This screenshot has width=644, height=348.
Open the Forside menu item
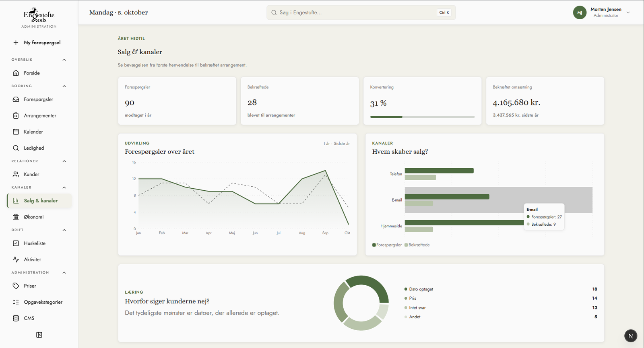click(x=39, y=73)
